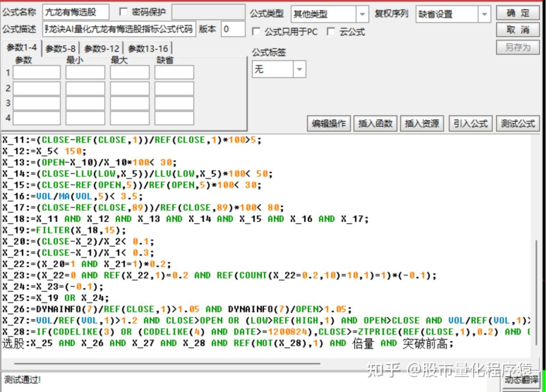This screenshot has width=546, height=392.
Task: Toggle the 密码保护 checkbox
Action: point(124,12)
